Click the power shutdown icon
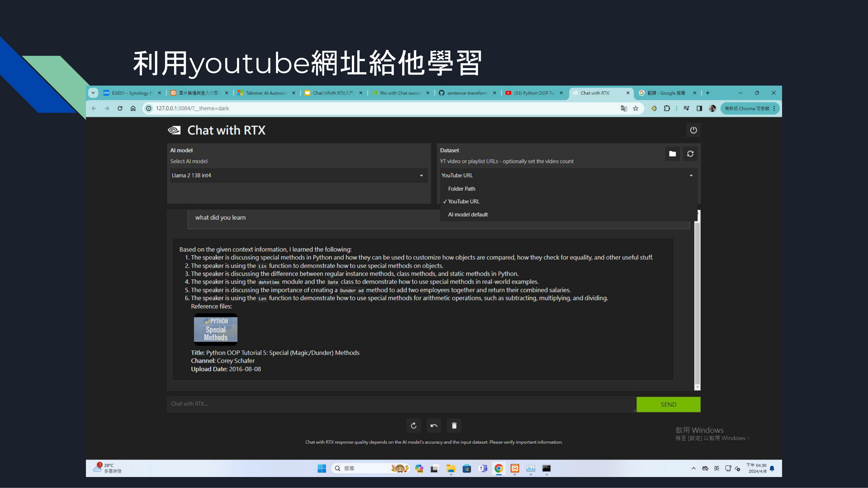Image resolution: width=868 pixels, height=488 pixels. (693, 130)
